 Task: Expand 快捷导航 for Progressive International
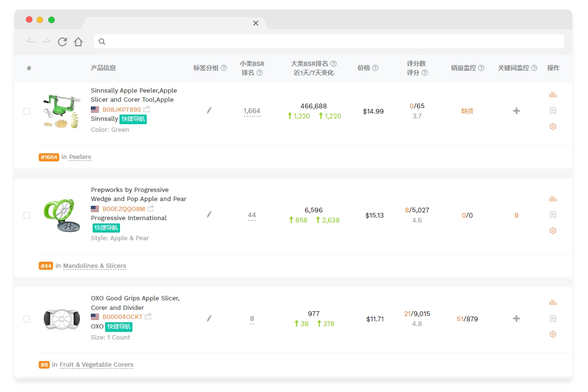(106, 228)
